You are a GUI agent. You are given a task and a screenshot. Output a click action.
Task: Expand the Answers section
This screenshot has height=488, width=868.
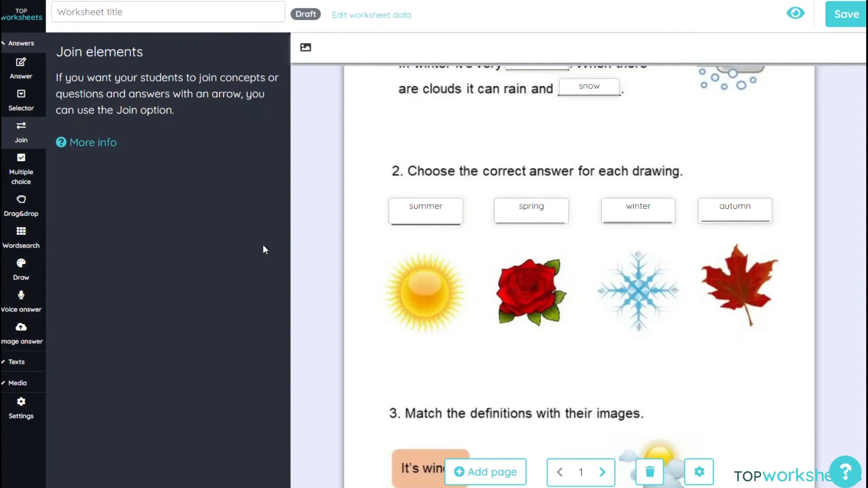[x=21, y=43]
